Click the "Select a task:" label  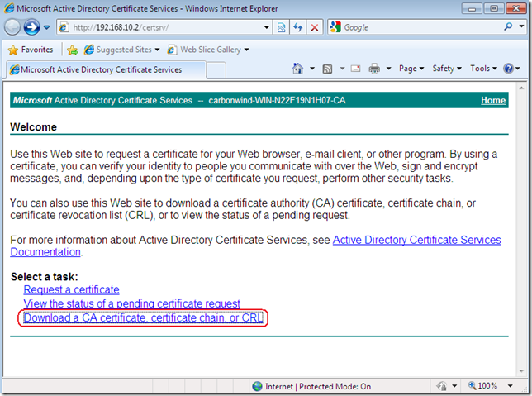(45, 277)
